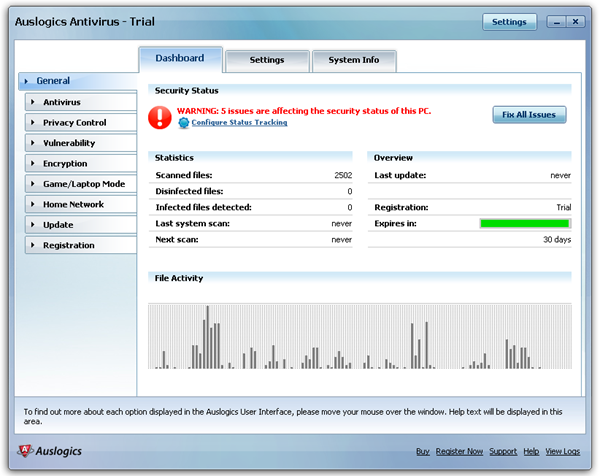
Task: Click the Scanned files value 2502
Action: click(343, 175)
